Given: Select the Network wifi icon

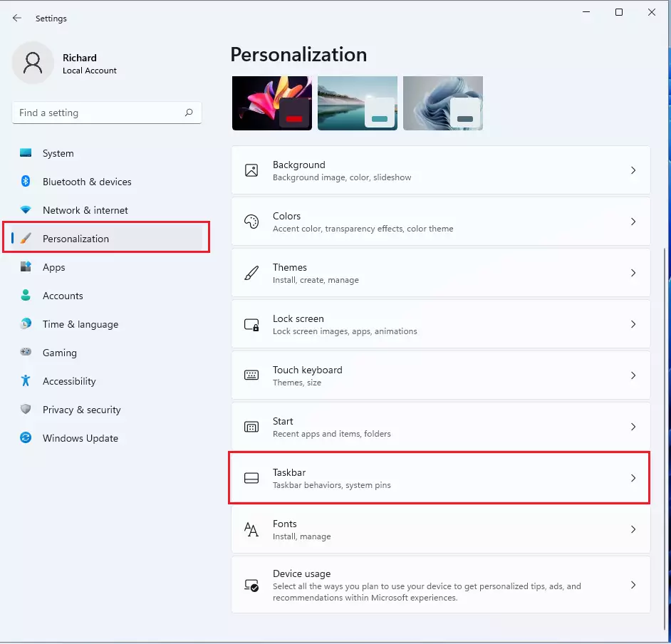Looking at the screenshot, I should tap(26, 209).
